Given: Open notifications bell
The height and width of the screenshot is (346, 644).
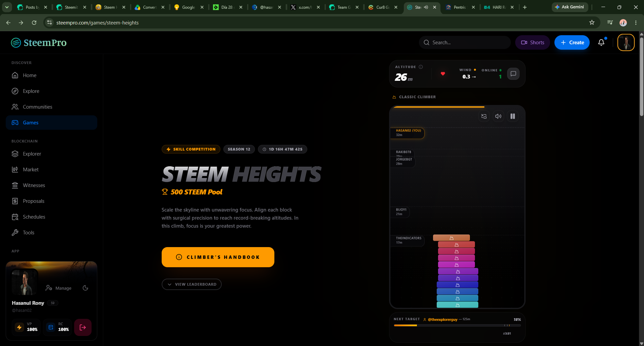Looking at the screenshot, I should pos(601,42).
